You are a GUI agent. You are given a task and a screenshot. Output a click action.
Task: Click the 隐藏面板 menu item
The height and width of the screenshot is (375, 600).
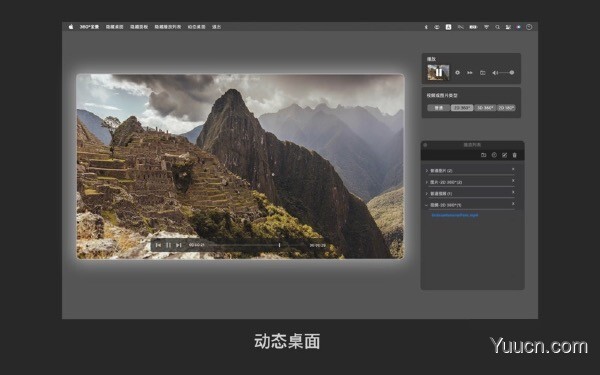click(x=139, y=27)
